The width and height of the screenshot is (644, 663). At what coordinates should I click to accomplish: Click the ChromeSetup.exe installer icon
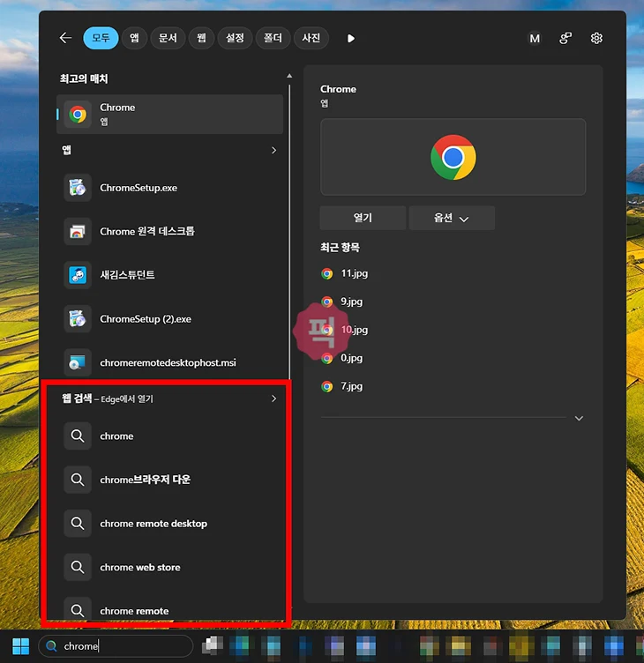point(78,188)
